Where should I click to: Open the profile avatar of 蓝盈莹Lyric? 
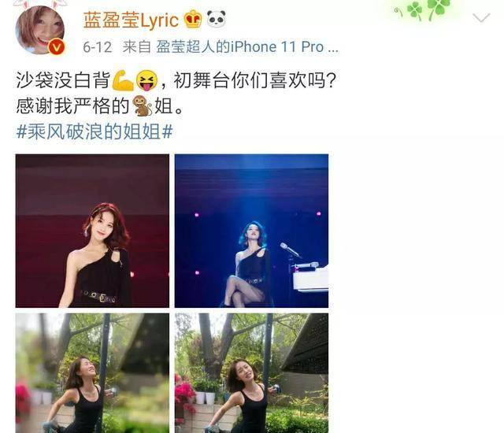[40, 30]
